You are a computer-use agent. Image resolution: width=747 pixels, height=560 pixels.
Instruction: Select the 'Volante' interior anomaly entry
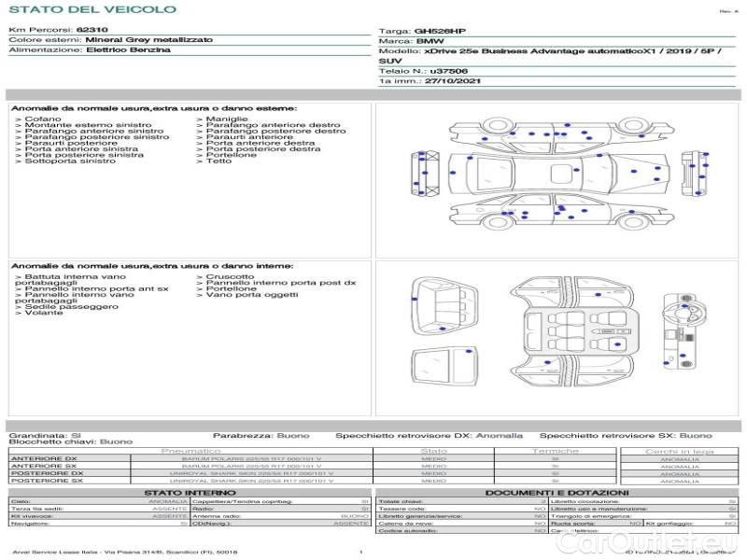point(44,313)
